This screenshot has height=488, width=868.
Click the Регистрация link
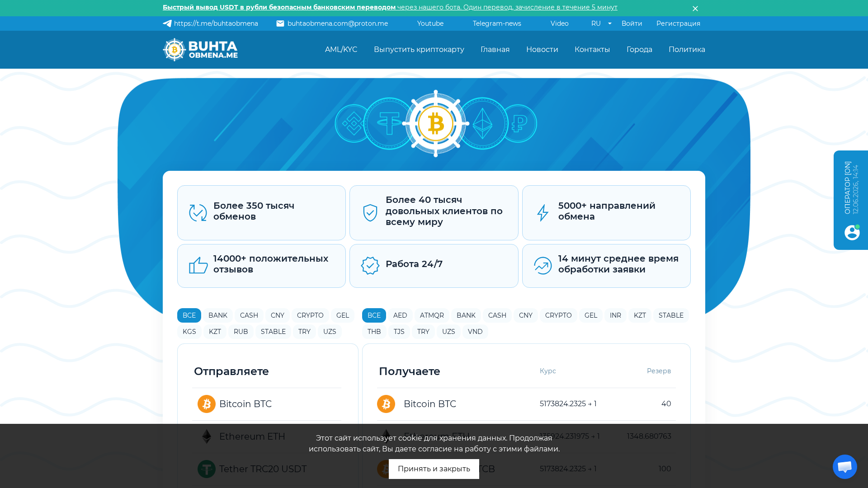[x=678, y=23]
